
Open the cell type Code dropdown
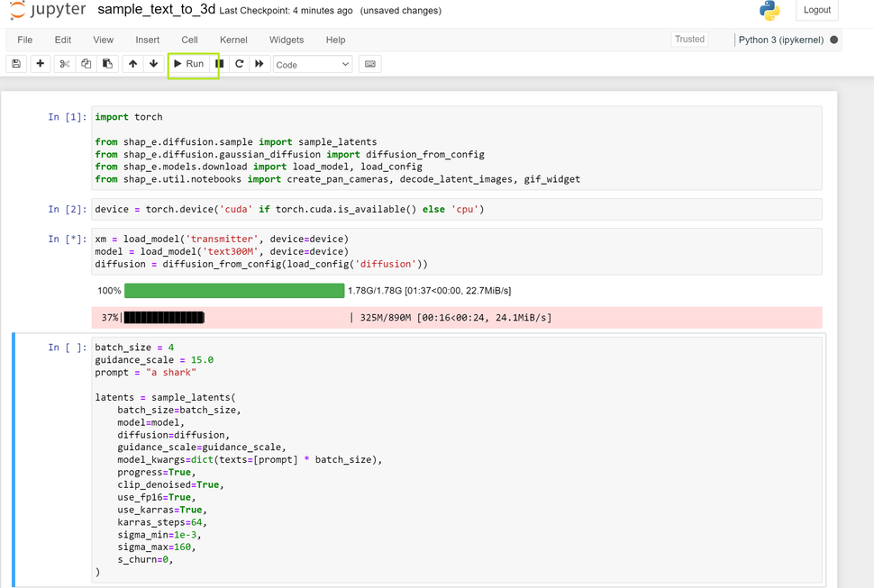[x=313, y=65]
